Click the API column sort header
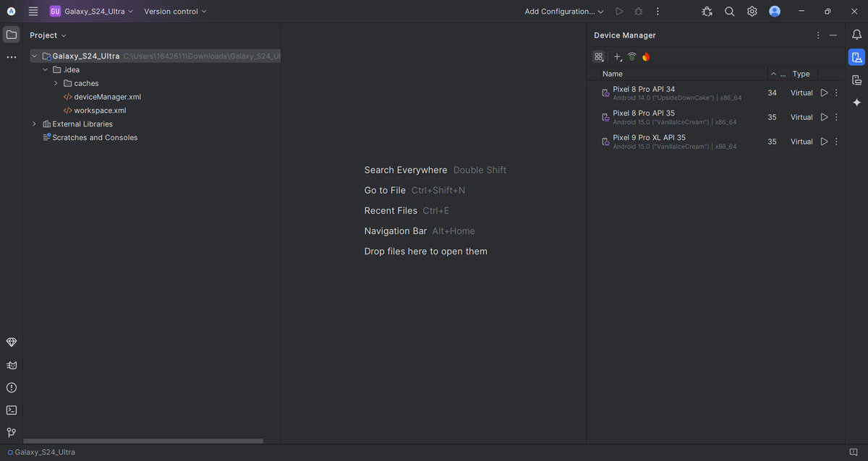 [x=778, y=74]
